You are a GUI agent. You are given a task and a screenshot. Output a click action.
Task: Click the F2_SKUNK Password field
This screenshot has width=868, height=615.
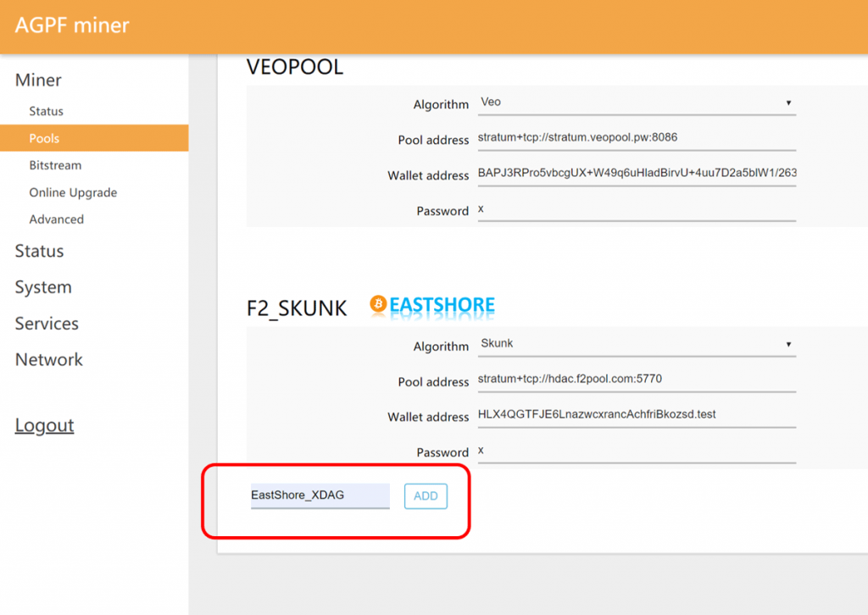636,452
